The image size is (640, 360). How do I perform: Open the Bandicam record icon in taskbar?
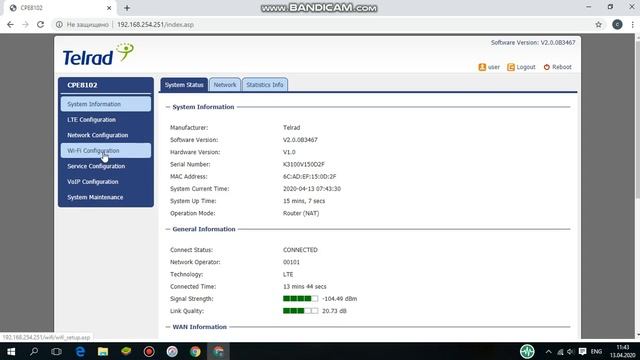(149, 351)
